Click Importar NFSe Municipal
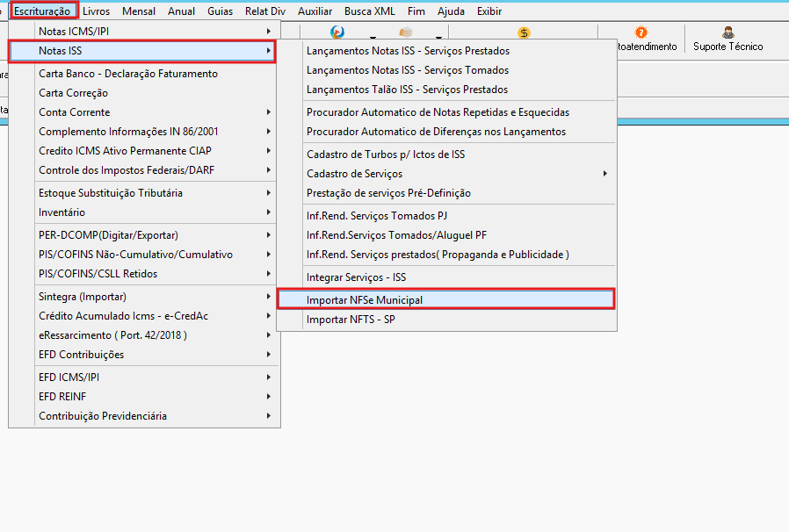 tap(447, 300)
